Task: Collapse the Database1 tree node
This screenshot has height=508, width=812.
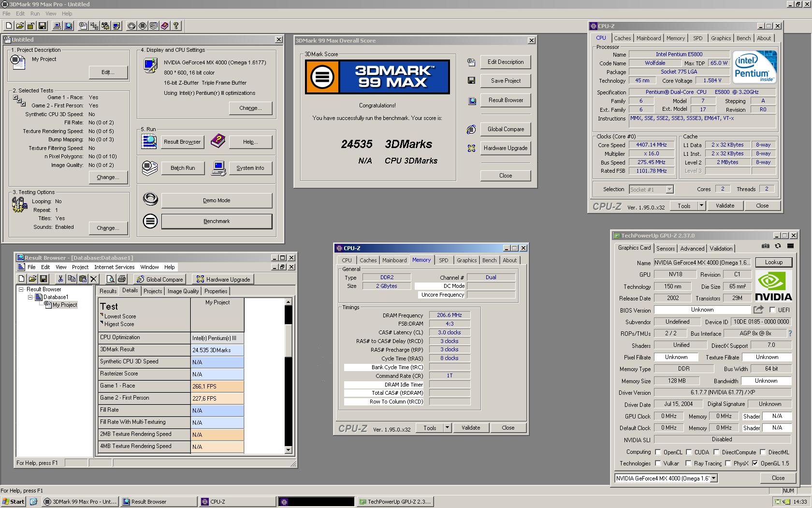Action: (x=30, y=297)
